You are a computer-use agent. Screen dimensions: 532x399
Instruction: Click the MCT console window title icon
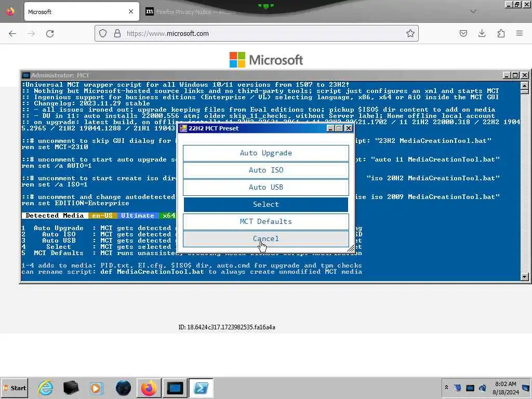[26, 75]
